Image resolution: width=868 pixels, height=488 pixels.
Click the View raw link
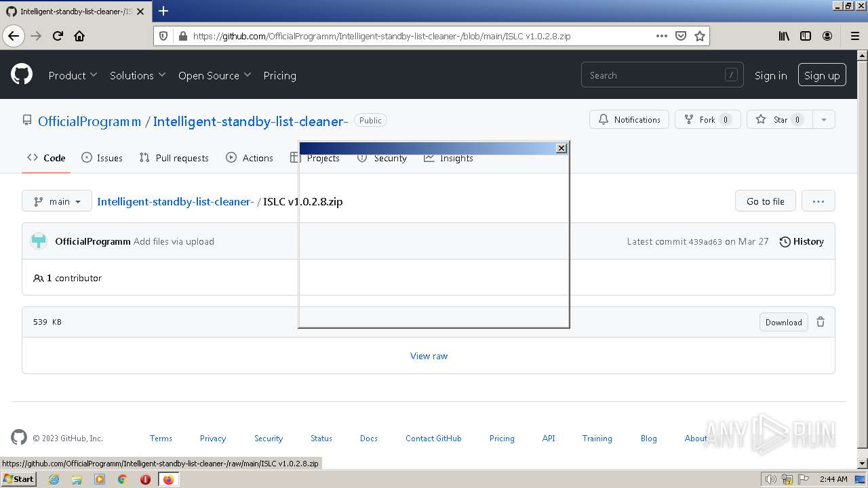point(429,356)
